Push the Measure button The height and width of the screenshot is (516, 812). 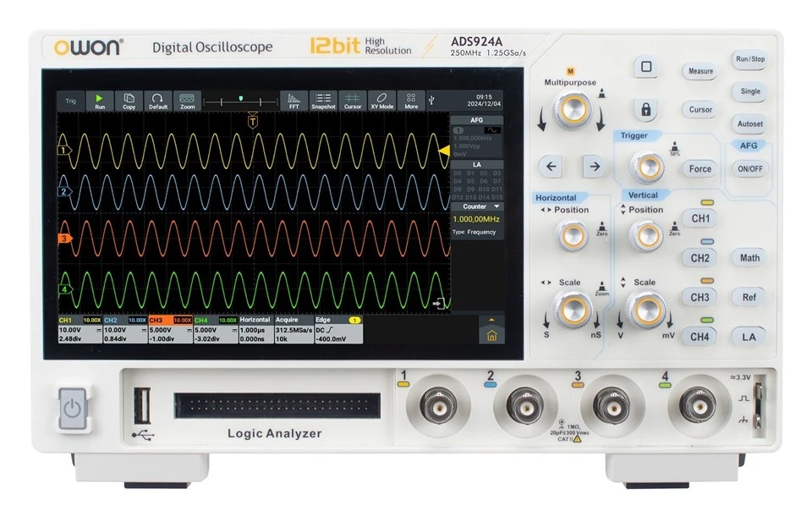tap(700, 72)
